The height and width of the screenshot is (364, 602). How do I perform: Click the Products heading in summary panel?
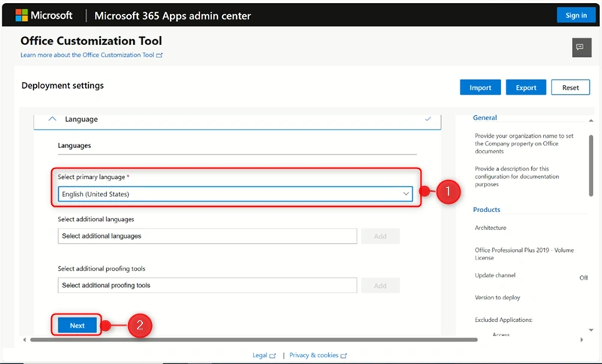[486, 209]
